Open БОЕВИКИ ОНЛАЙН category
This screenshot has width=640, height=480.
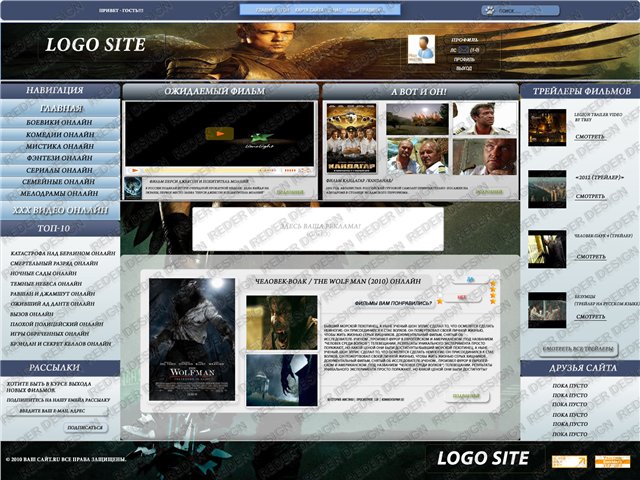60,122
